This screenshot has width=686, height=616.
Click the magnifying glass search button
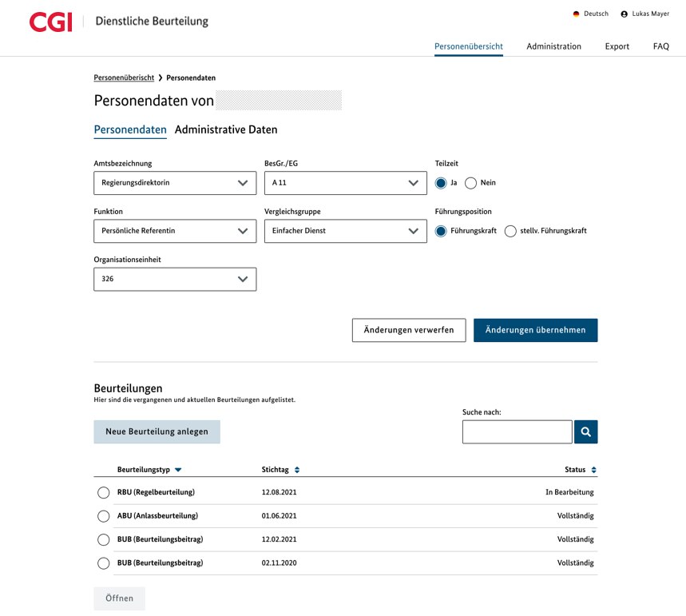[x=585, y=432]
